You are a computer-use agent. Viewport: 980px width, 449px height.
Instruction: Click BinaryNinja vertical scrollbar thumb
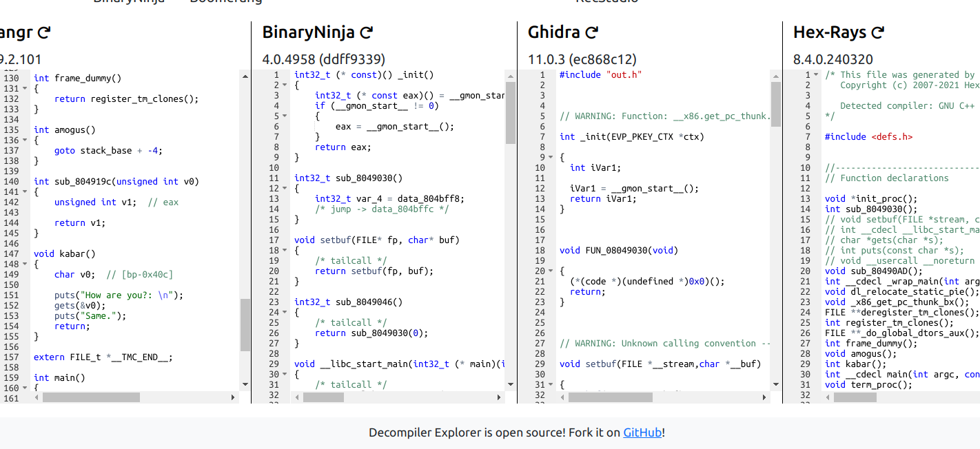(511, 112)
